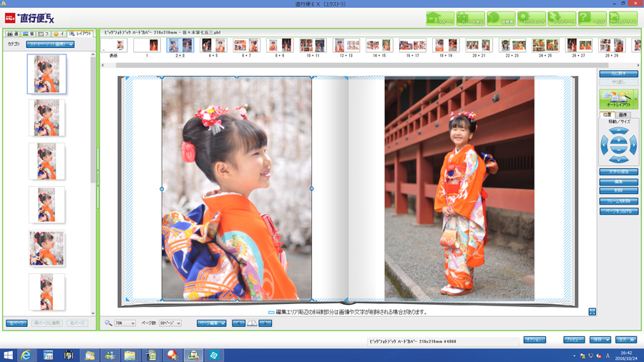Viewport: 644px width, 362px height.
Task: Switch to the 画像 tab in right panel
Action: click(x=623, y=114)
